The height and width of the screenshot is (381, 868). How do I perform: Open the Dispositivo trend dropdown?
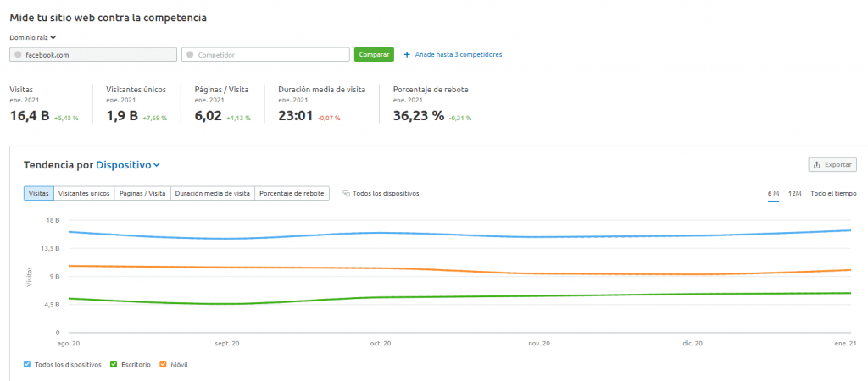tap(128, 165)
